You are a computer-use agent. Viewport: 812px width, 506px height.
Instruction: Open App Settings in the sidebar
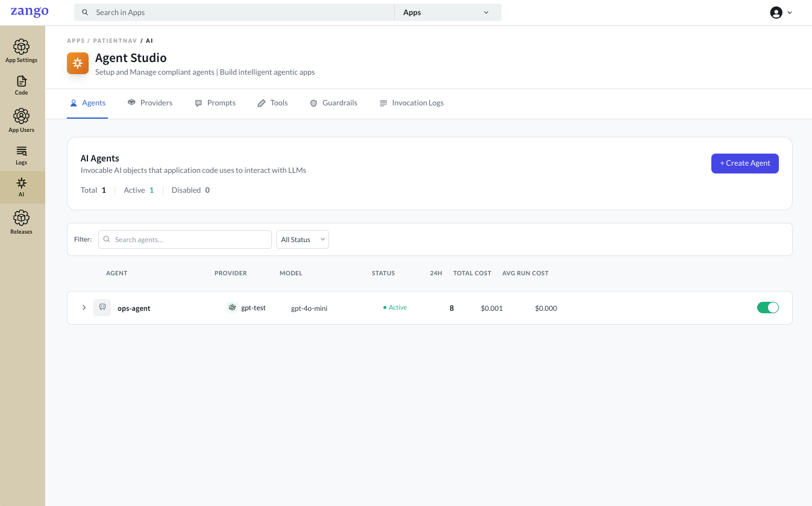22,51
